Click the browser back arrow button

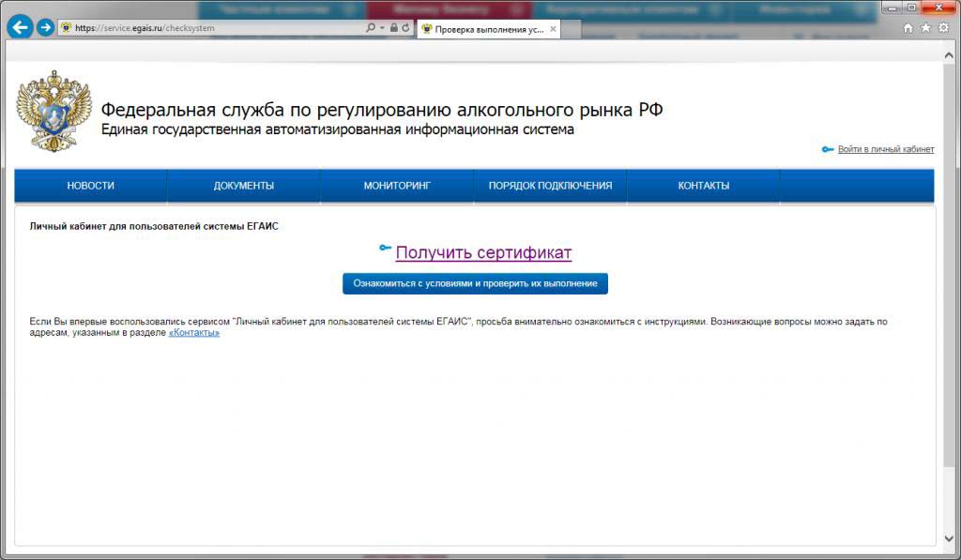coord(18,27)
